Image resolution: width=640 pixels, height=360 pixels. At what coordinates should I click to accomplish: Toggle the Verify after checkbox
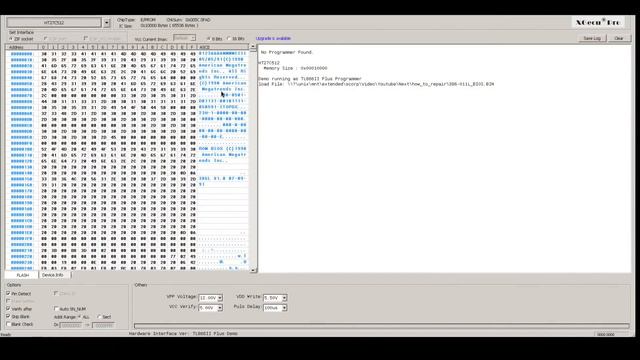click(8, 309)
